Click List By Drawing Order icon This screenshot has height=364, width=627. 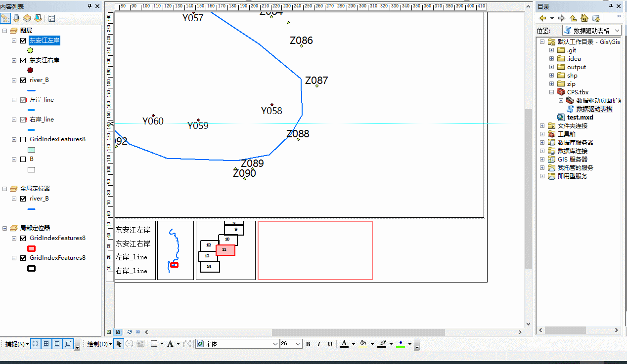(6, 18)
